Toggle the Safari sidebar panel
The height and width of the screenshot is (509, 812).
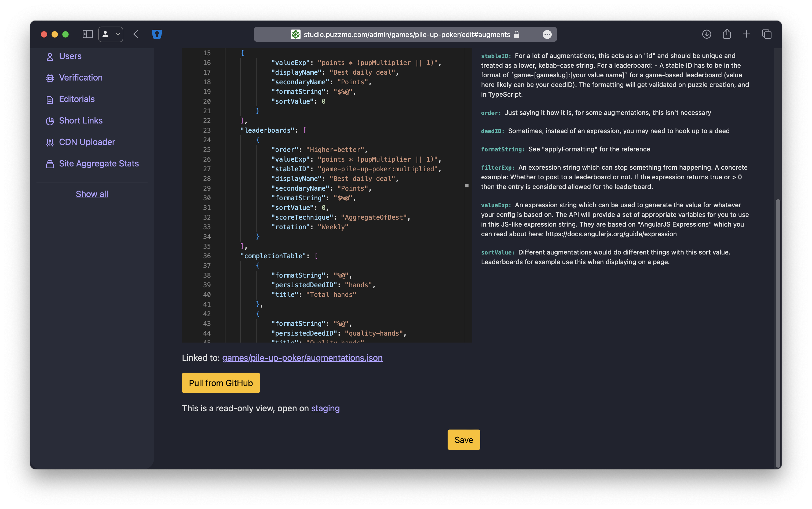click(x=87, y=34)
